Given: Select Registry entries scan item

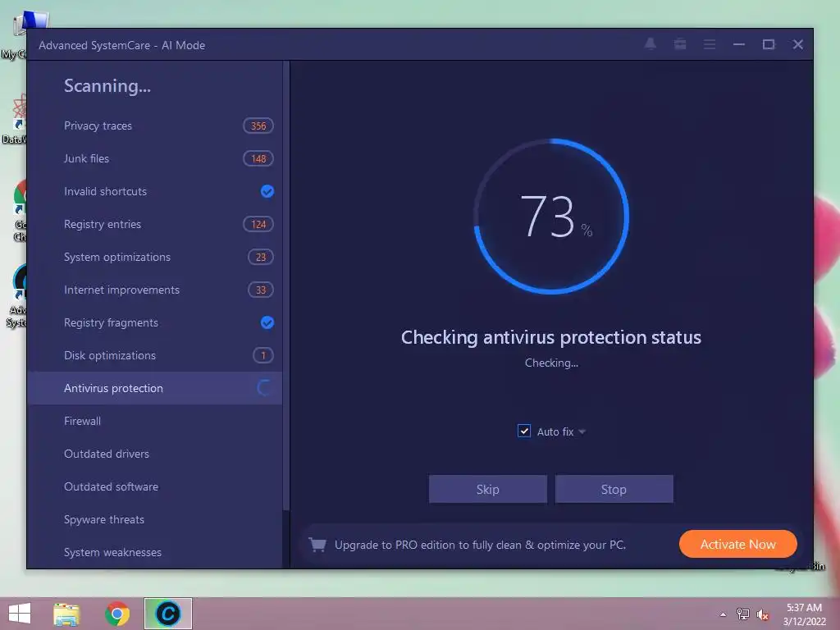Looking at the screenshot, I should (155, 225).
